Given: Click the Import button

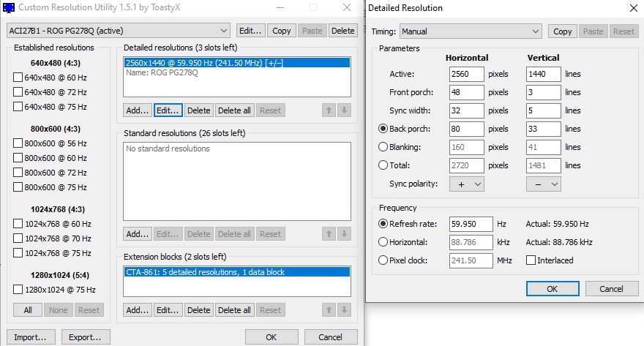Looking at the screenshot, I should 30,337.
